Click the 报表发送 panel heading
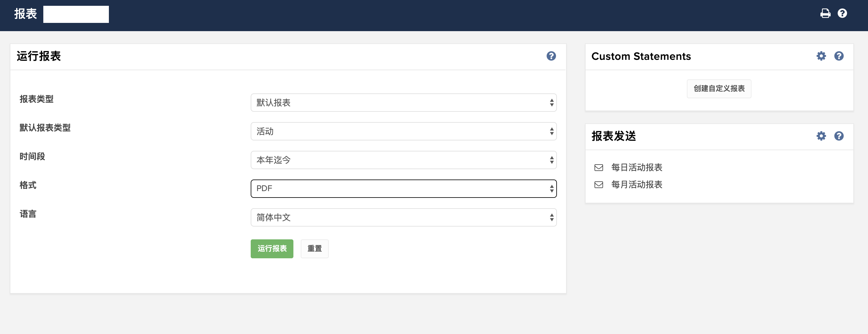Viewport: 868px width, 334px height. [614, 136]
